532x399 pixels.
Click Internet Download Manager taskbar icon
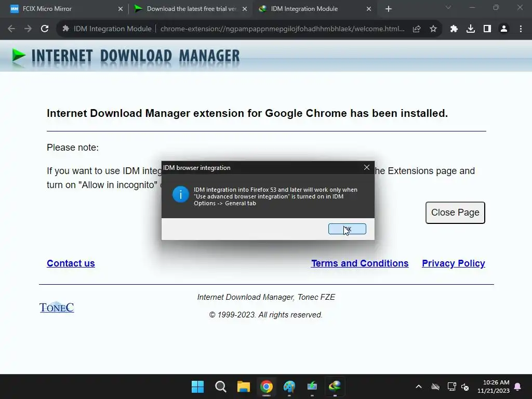335,387
